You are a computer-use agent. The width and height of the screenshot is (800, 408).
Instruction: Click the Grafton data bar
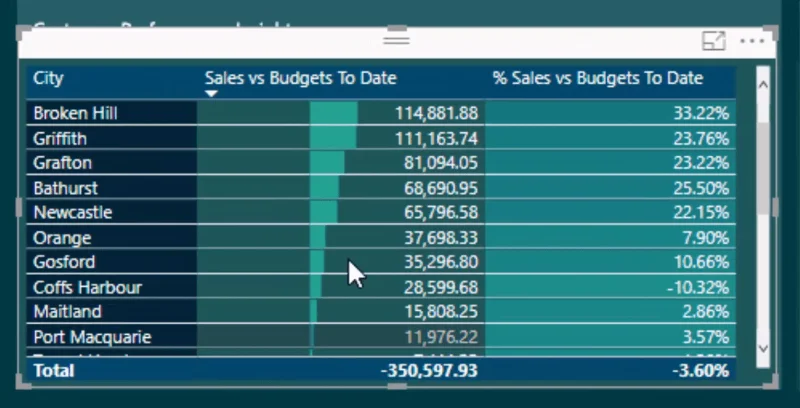click(327, 163)
